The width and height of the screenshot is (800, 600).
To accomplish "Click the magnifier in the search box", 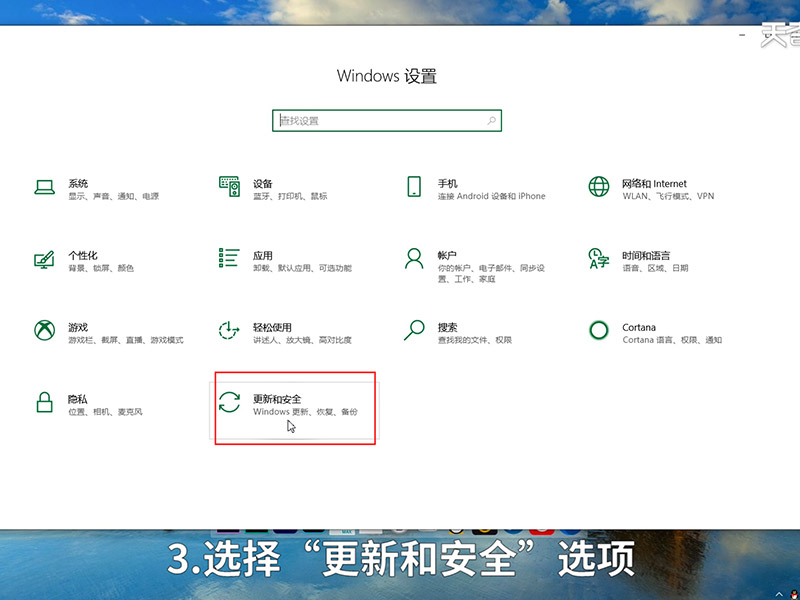I will pos(491,121).
